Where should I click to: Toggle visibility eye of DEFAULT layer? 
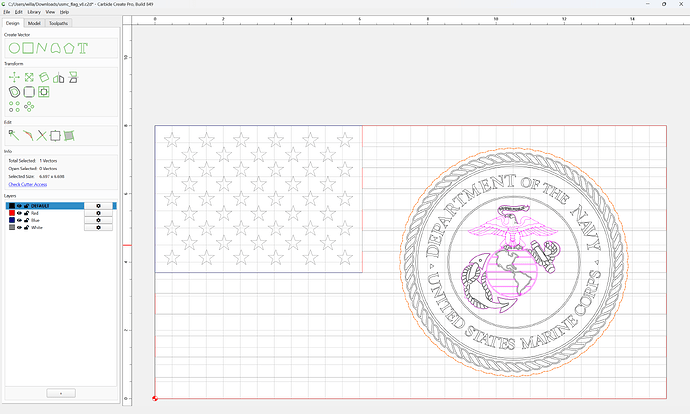click(19, 206)
